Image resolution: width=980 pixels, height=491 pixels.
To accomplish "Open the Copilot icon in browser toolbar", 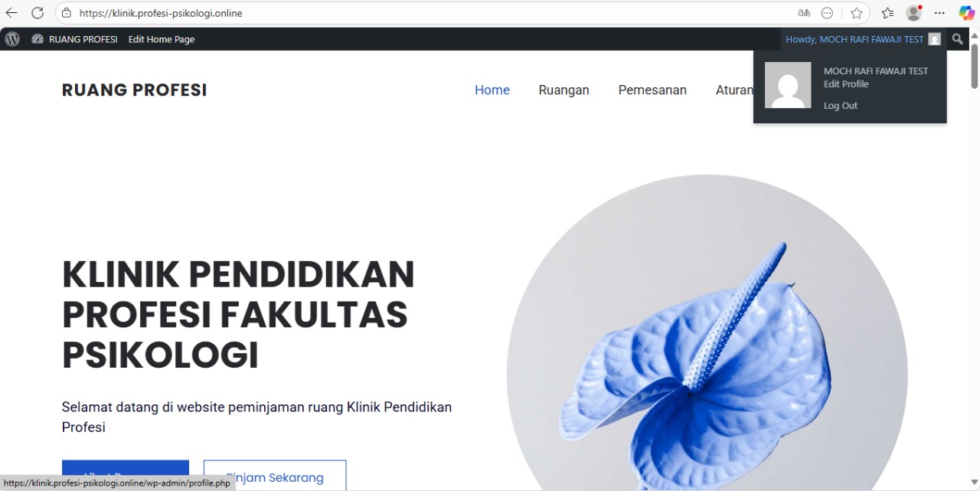I will (966, 13).
